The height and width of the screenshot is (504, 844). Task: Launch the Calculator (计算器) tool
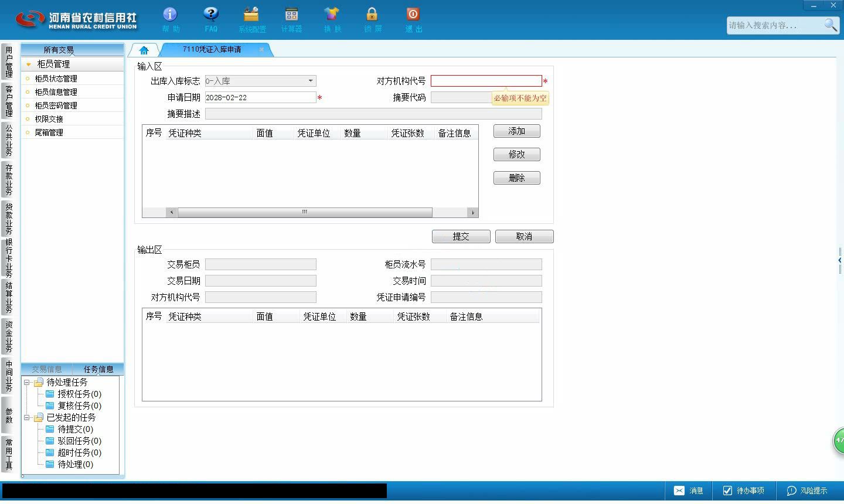pos(291,19)
